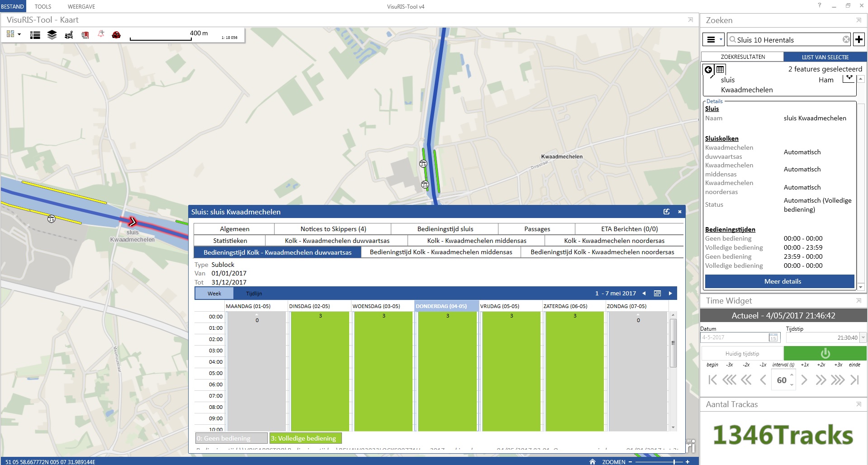Rewind at -2x speed

pyautogui.click(x=746, y=380)
